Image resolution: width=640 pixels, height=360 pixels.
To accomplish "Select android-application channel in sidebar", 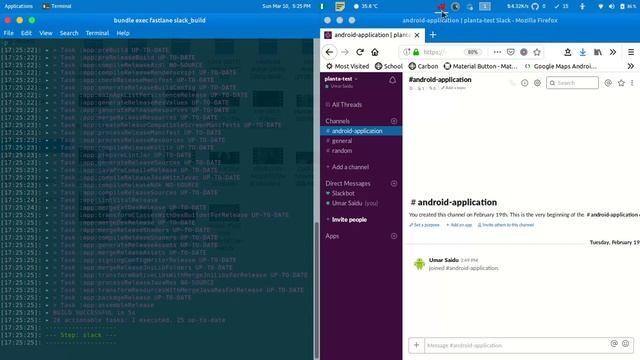I will 361,131.
